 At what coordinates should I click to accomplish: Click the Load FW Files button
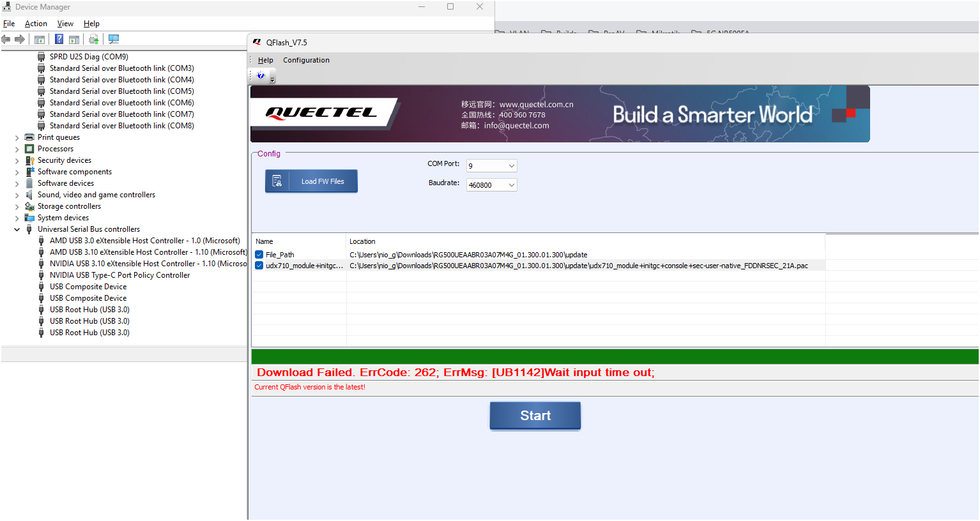click(x=311, y=181)
